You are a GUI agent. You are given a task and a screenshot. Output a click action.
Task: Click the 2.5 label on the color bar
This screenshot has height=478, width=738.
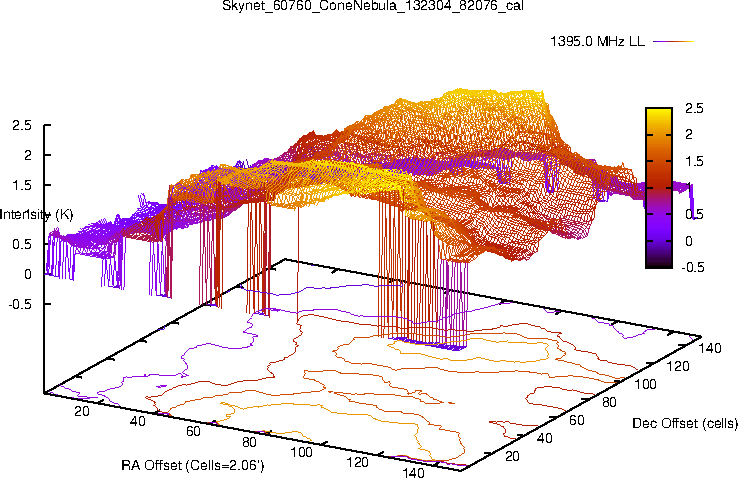(694, 108)
